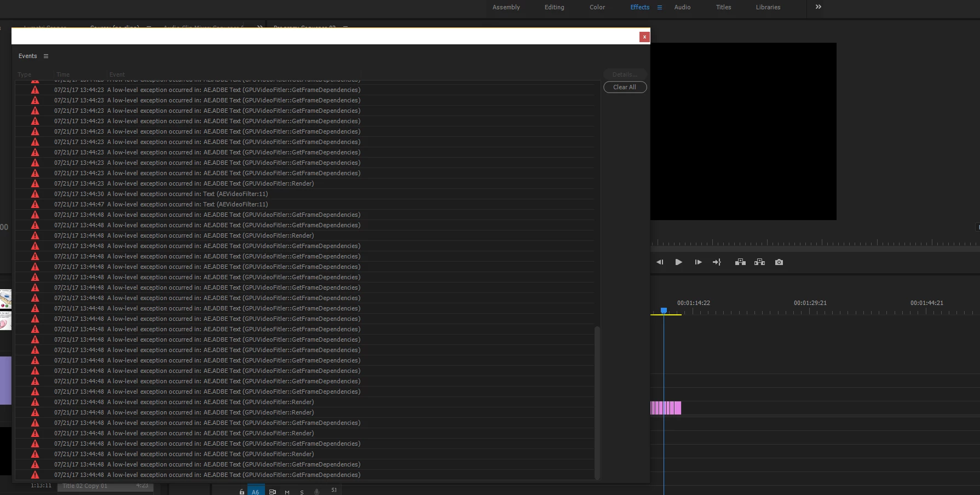The height and width of the screenshot is (495, 980).
Task: Toggle sync lock on the A6 track
Action: pyautogui.click(x=273, y=492)
